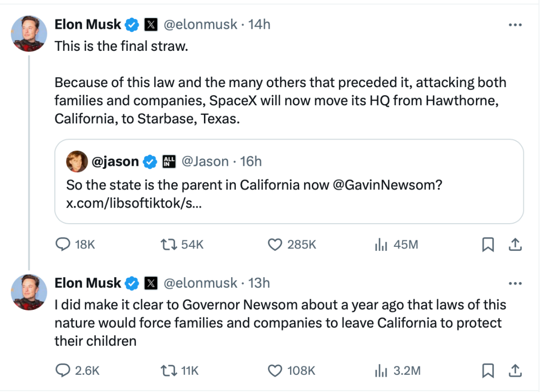This screenshot has height=392, width=544.
Task: Open the first tweet's three-dot more menu
Action: [515, 25]
